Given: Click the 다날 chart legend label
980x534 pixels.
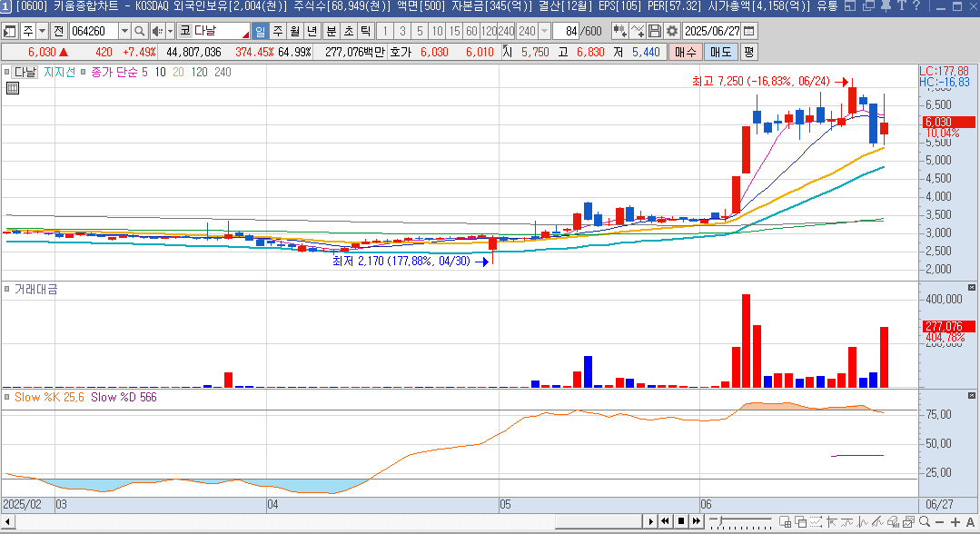Looking at the screenshot, I should (25, 72).
